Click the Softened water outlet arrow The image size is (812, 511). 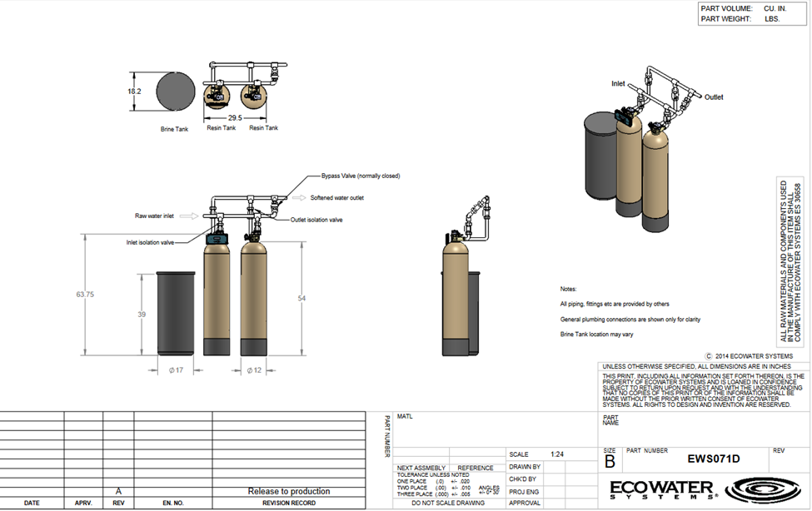point(299,198)
